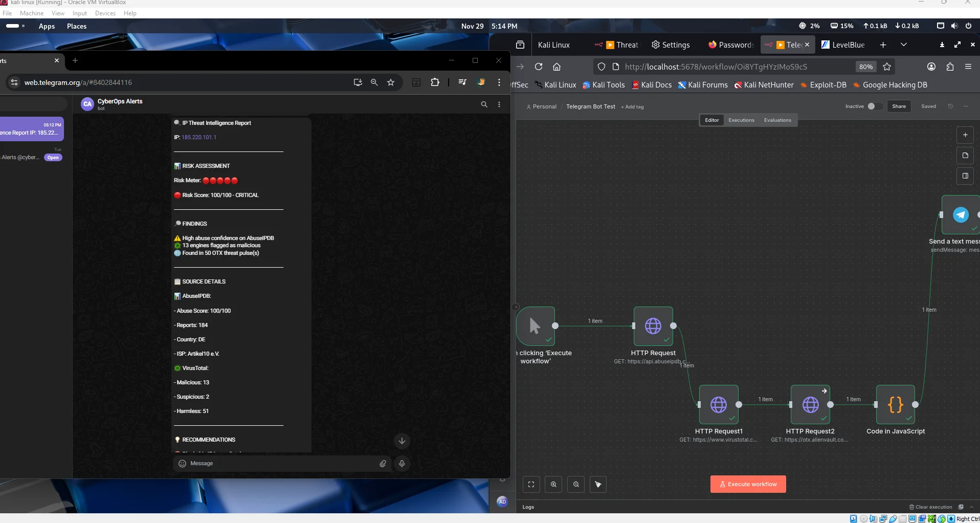
Task: Open the VirtualBox Machine menu
Action: [x=32, y=13]
